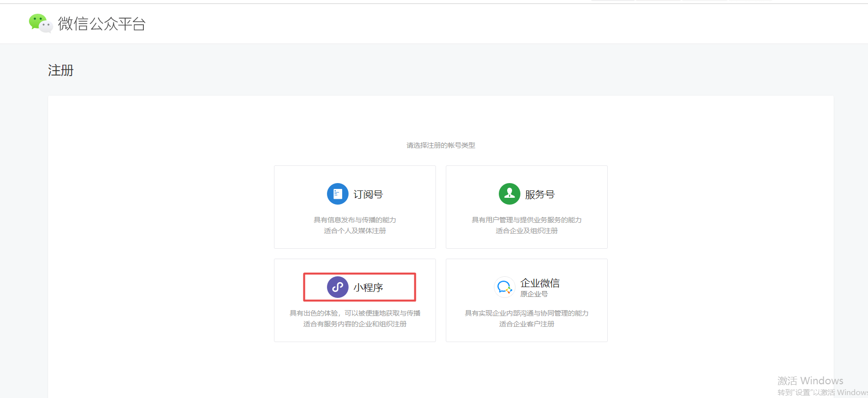Click the 请选择注册的帐号类型 prompt text

(441, 145)
